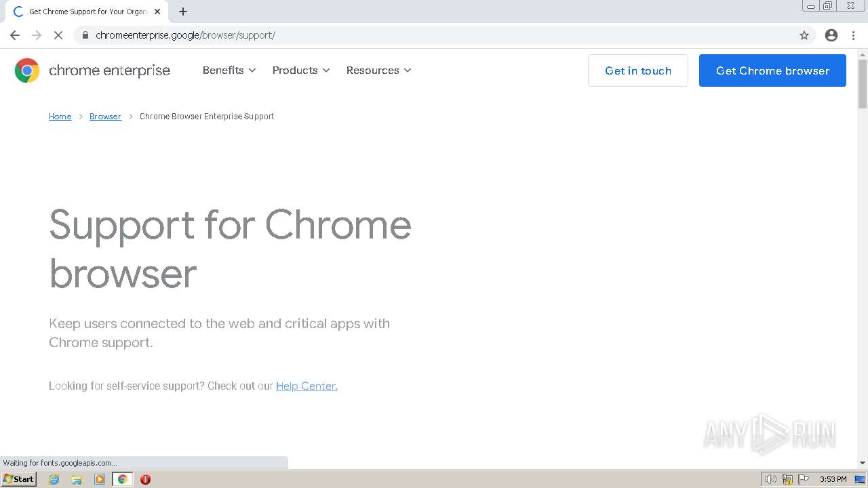Click the network tray icon

click(787, 479)
